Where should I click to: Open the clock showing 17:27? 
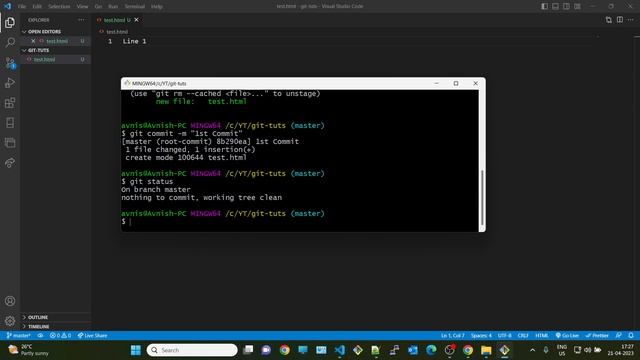pyautogui.click(x=620, y=350)
